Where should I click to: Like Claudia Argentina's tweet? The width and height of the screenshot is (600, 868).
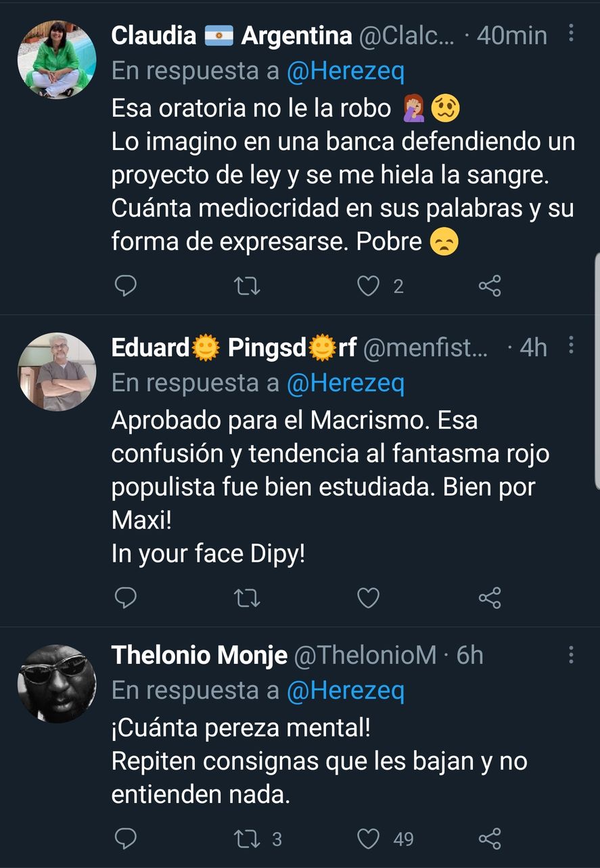pos(368,286)
